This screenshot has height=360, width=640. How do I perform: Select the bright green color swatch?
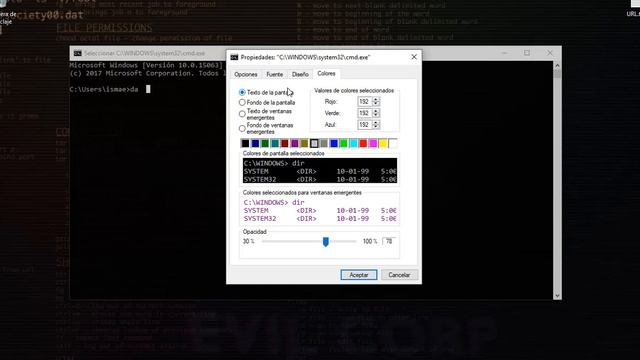click(343, 143)
